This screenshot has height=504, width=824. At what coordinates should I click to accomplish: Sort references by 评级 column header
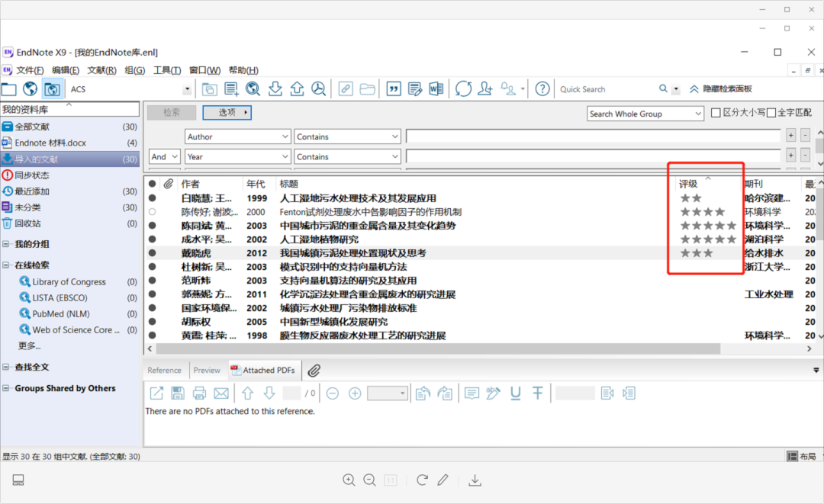[x=688, y=184]
